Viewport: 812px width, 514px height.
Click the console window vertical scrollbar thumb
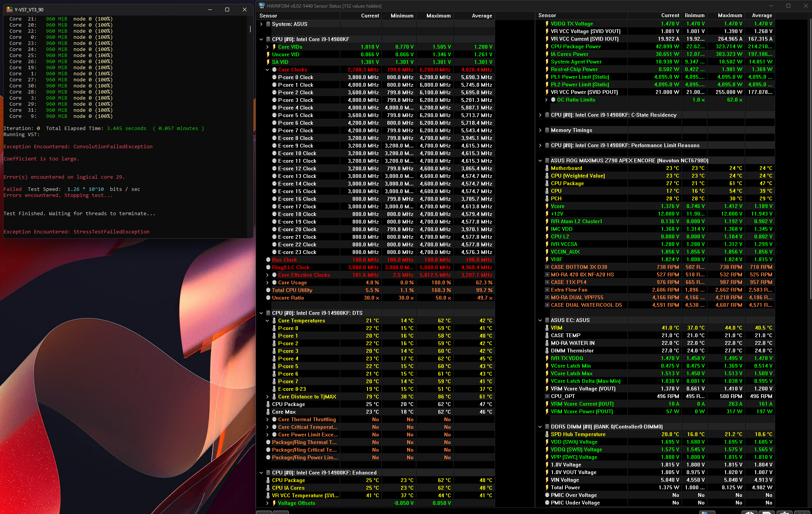[x=250, y=29]
